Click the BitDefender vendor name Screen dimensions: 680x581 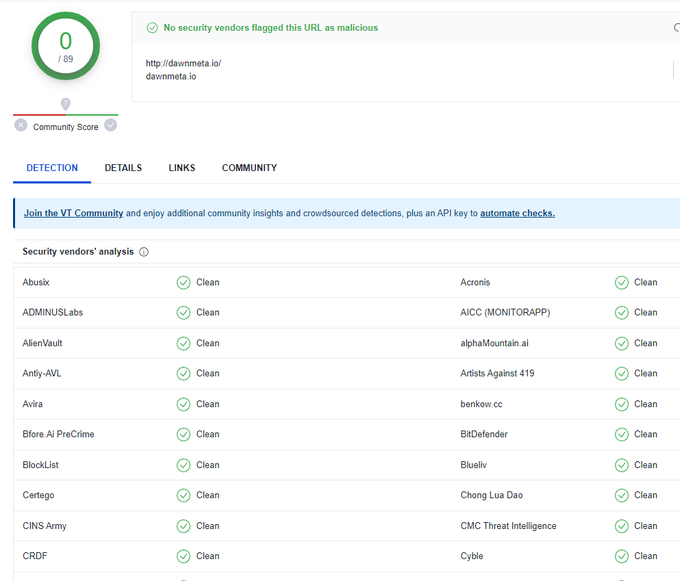pyautogui.click(x=484, y=434)
